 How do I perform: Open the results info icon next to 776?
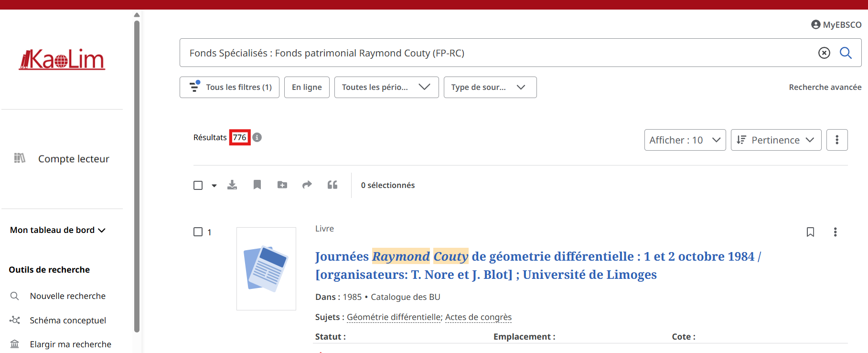[257, 137]
